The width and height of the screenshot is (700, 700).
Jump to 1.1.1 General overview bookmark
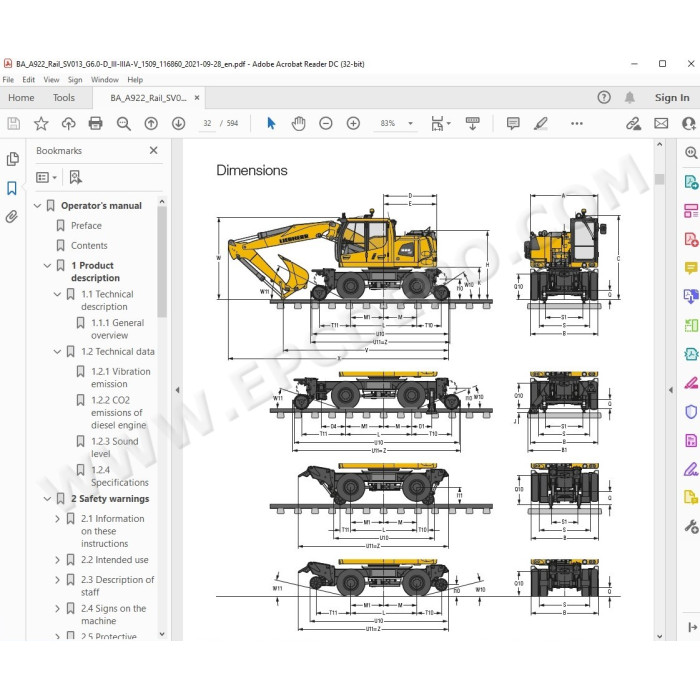pos(118,329)
